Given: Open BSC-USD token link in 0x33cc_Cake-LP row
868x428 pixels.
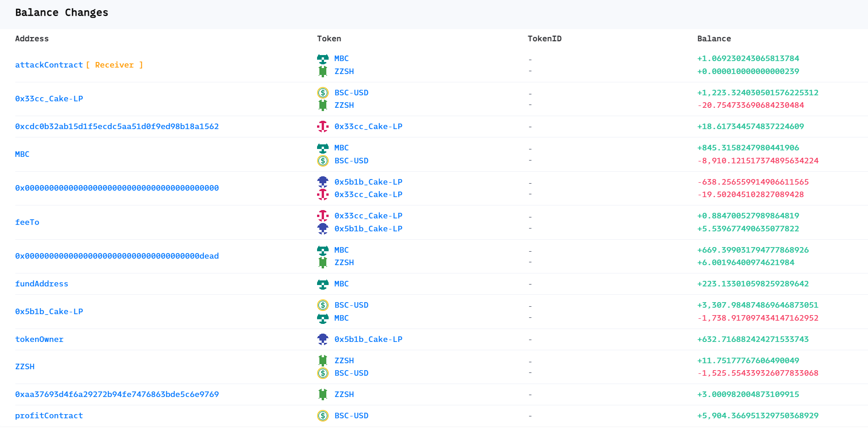Looking at the screenshot, I should pyautogui.click(x=352, y=93).
